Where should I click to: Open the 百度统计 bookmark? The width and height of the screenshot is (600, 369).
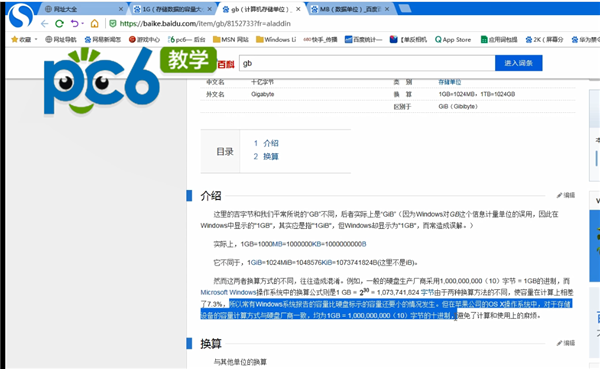[364, 39]
